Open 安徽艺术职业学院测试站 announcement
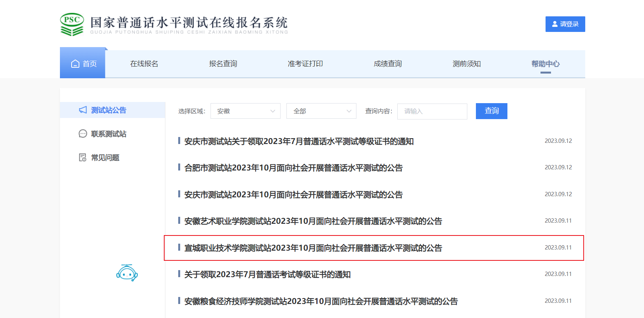The height and width of the screenshot is (318, 644). 313,221
